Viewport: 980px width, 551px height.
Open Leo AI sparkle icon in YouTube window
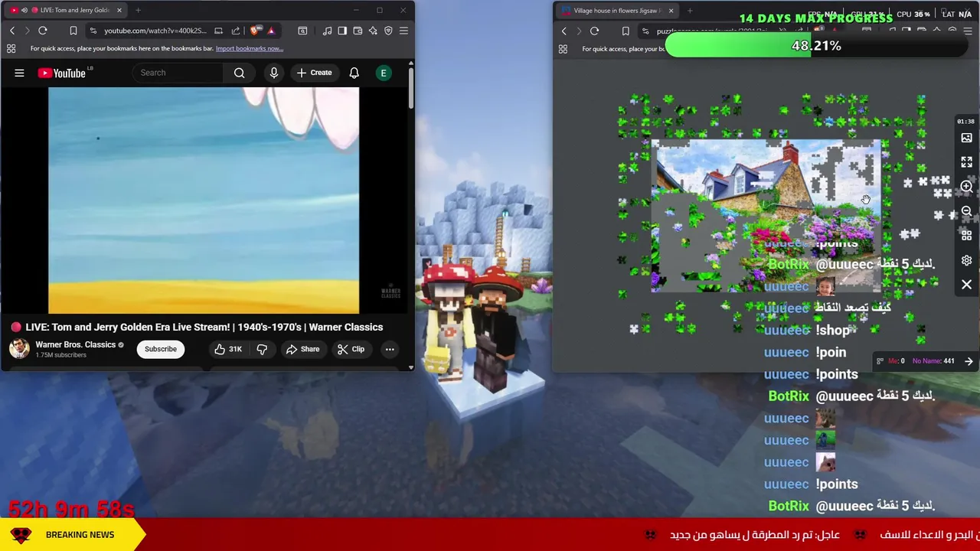[373, 31]
